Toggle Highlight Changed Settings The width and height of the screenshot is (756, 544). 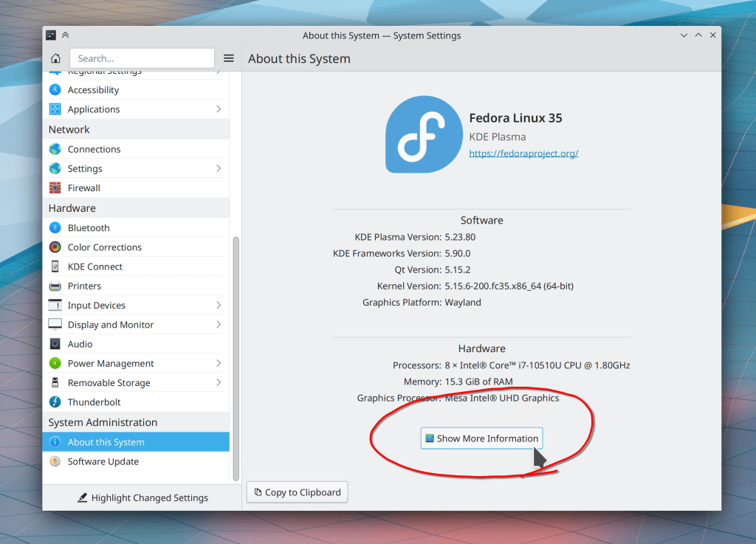[142, 498]
